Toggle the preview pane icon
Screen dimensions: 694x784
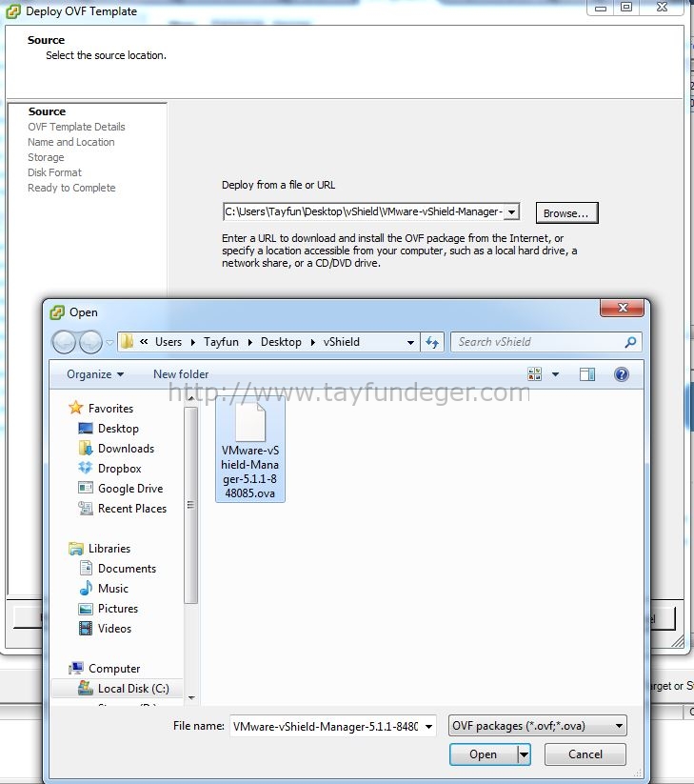587,374
